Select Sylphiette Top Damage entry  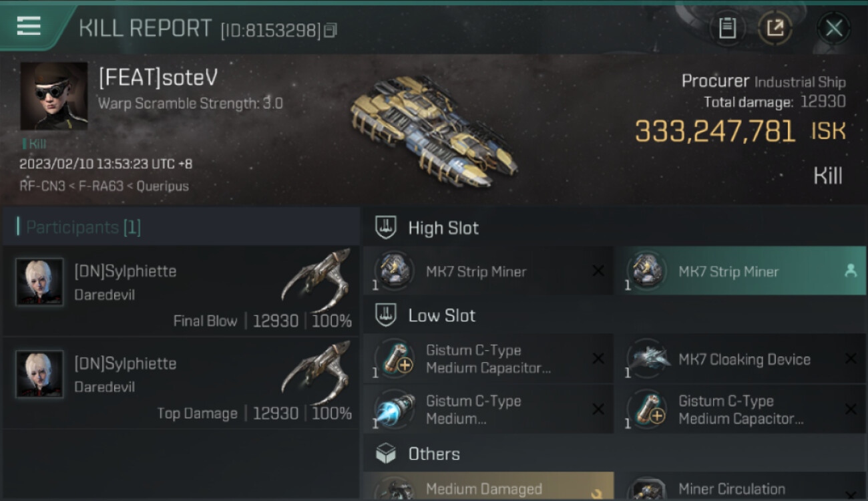pyautogui.click(x=181, y=383)
